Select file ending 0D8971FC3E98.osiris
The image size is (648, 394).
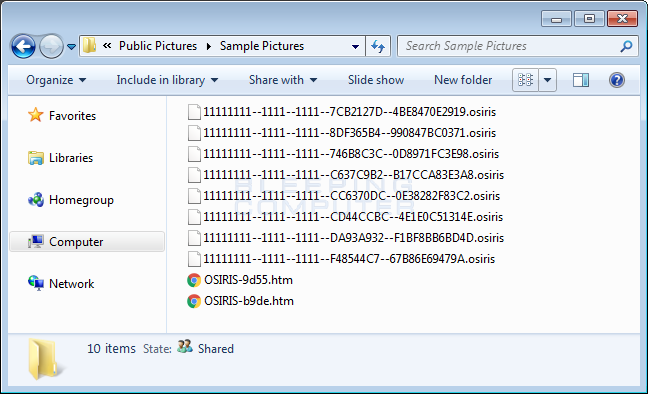point(351,154)
